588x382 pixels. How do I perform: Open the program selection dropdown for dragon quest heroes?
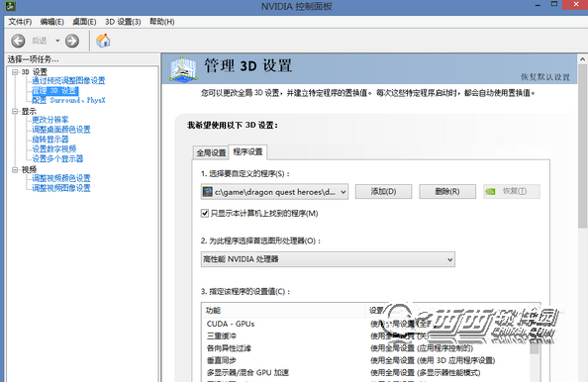274,192
